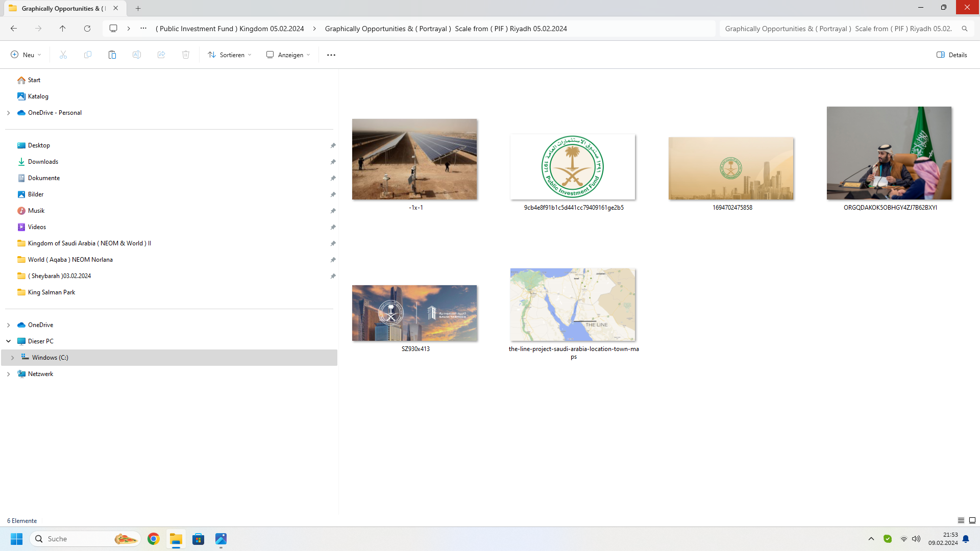The width and height of the screenshot is (980, 551).
Task: Select the PIF logo image 9cb4e8f91b1c5d441cc79409161ge2b5
Action: tap(573, 167)
